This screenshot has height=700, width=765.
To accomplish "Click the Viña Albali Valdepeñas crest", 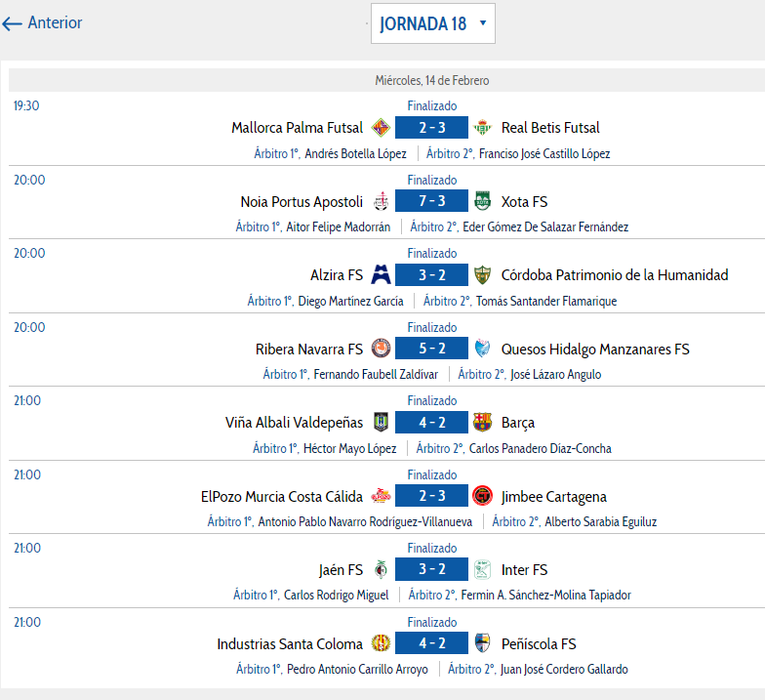I will pyautogui.click(x=382, y=423).
